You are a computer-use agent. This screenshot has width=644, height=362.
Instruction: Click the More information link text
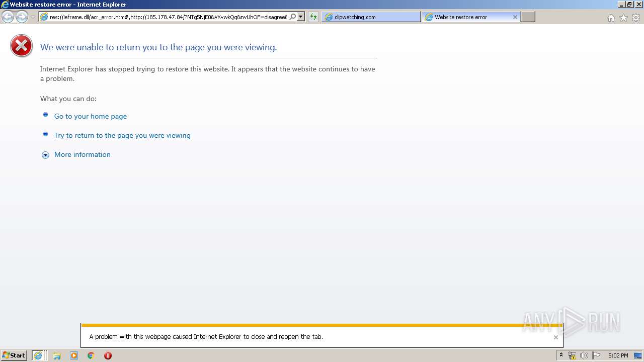click(x=83, y=154)
